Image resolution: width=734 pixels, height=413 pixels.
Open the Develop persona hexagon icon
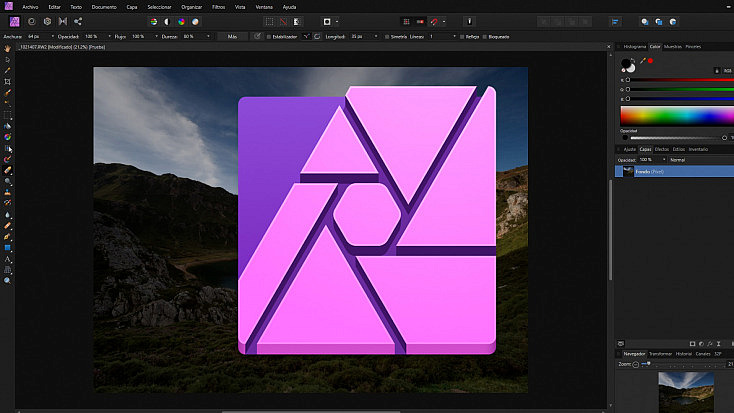pyautogui.click(x=47, y=22)
